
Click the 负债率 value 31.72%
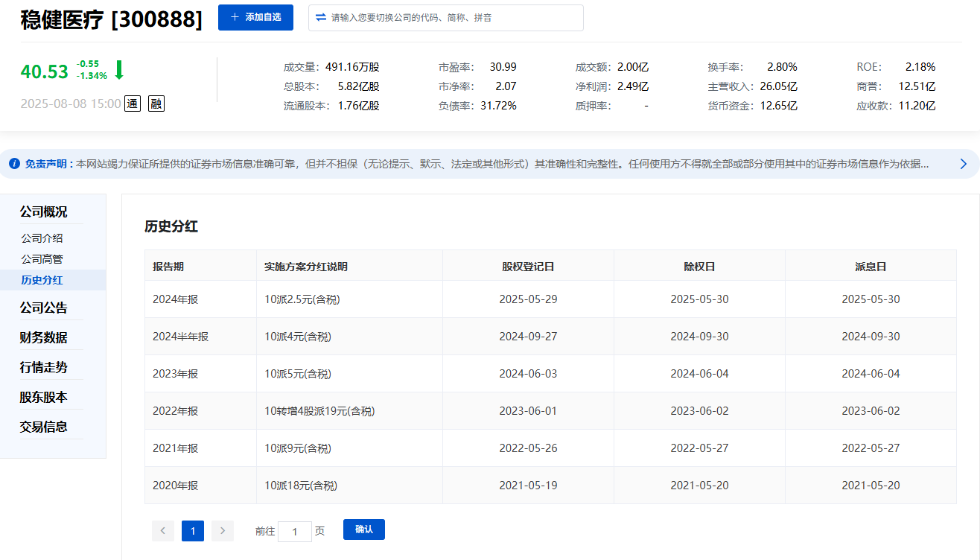coord(498,106)
